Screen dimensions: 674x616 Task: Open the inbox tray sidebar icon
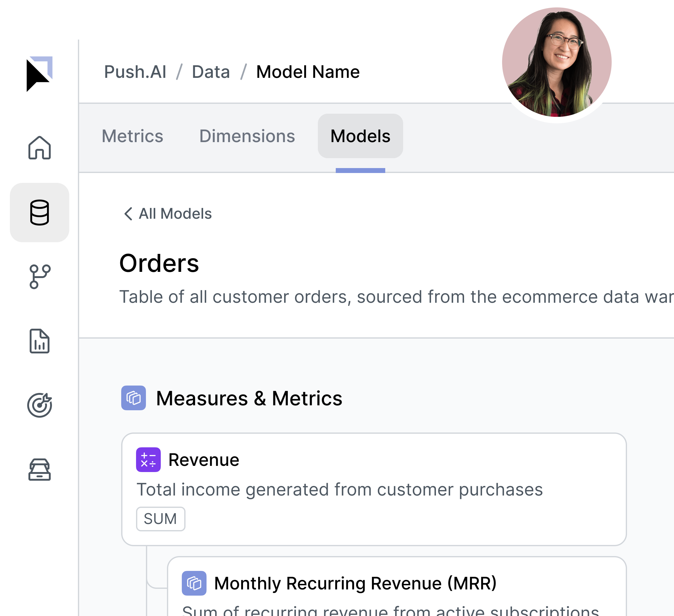(x=40, y=470)
